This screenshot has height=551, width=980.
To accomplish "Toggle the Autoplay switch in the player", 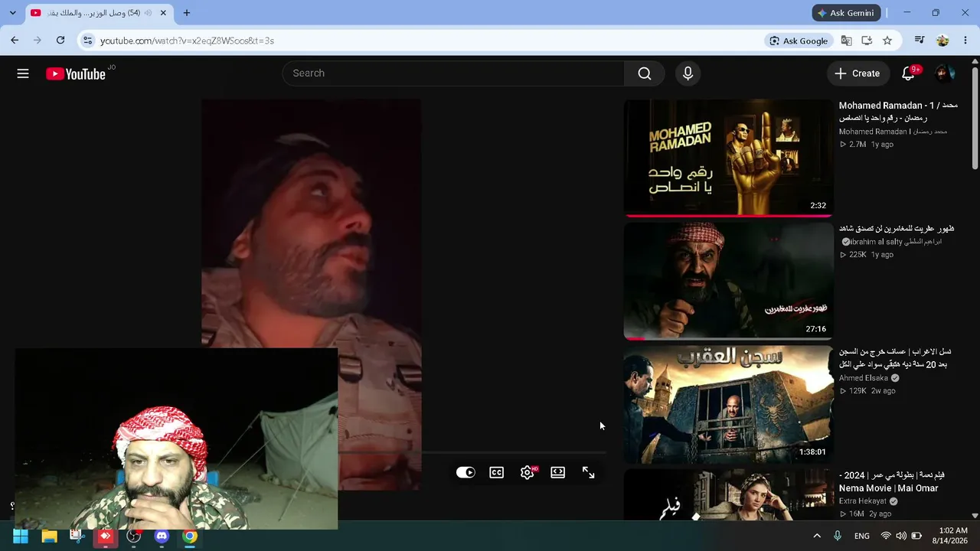I will 465,473.
